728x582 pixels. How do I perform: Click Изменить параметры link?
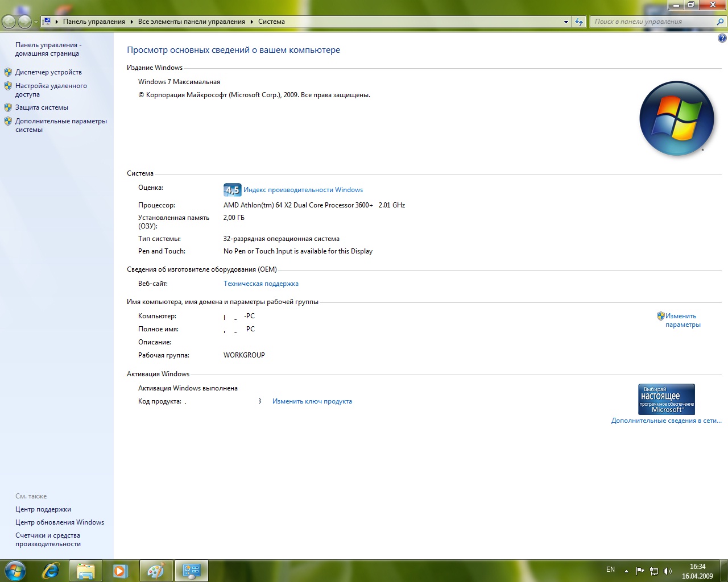pyautogui.click(x=682, y=320)
